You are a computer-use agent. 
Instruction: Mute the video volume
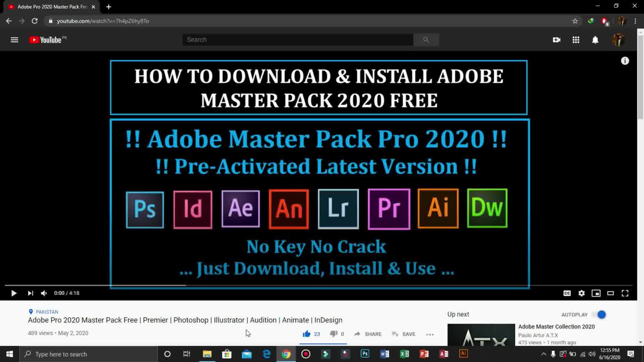44,293
